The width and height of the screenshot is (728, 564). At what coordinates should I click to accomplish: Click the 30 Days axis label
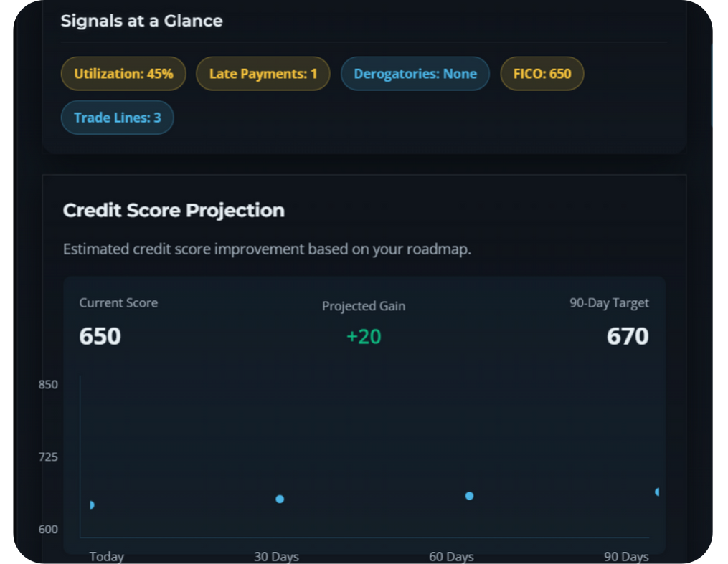(x=276, y=557)
